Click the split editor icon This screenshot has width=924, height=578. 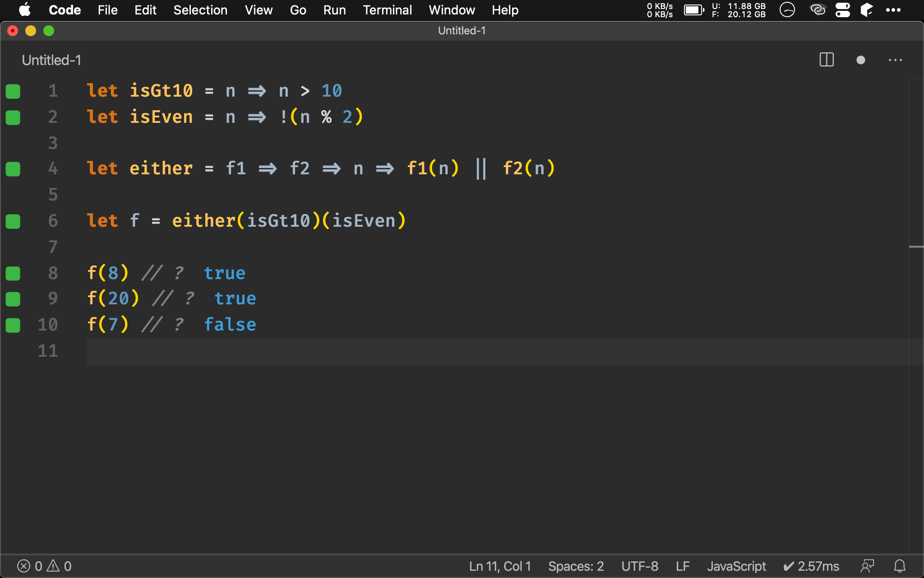[x=827, y=61]
